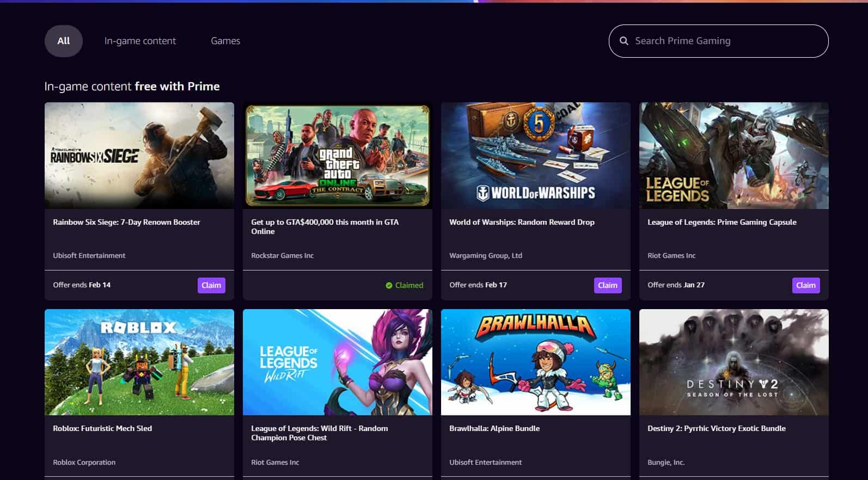This screenshot has height=480, width=868.
Task: Open the Destiny 2 cover image
Action: tap(734, 362)
